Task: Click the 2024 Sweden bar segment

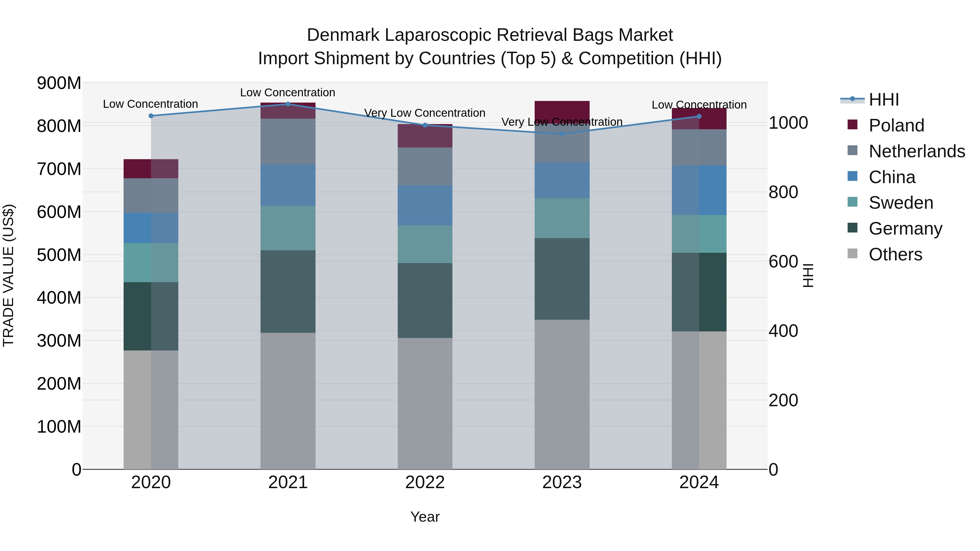Action: click(x=699, y=234)
